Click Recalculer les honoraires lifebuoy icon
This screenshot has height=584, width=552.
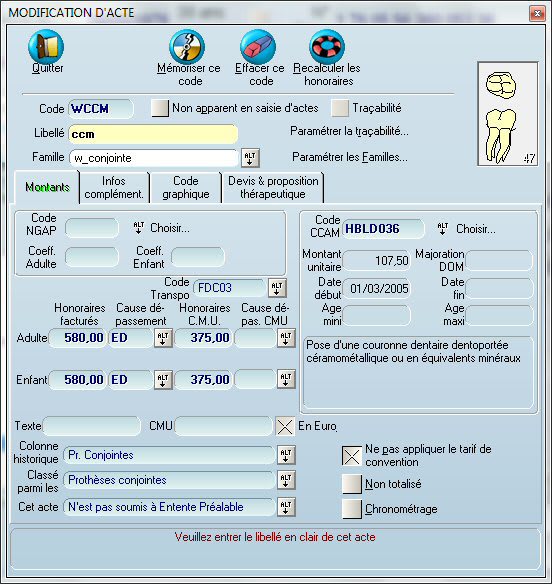coord(327,47)
